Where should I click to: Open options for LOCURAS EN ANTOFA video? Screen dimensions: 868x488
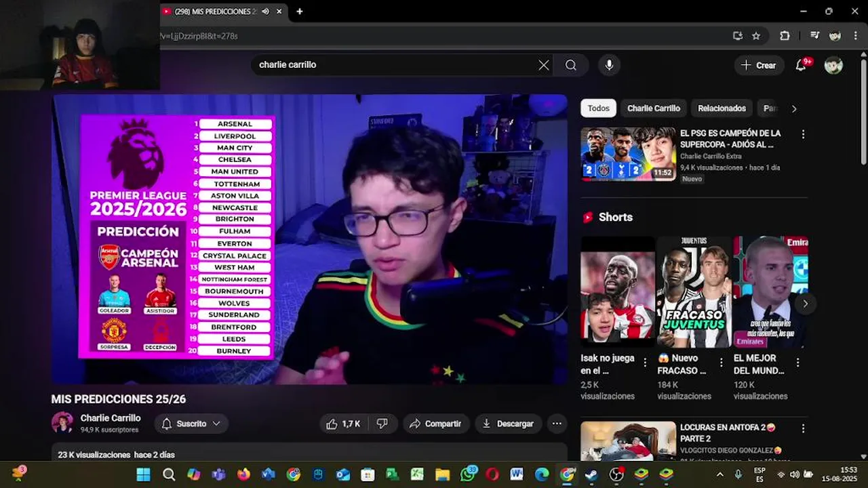(803, 428)
